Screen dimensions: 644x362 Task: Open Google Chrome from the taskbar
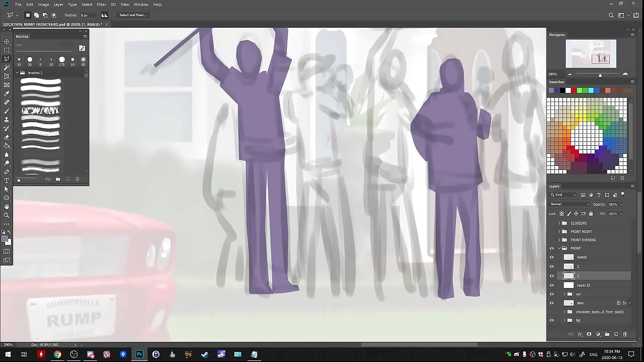57,354
